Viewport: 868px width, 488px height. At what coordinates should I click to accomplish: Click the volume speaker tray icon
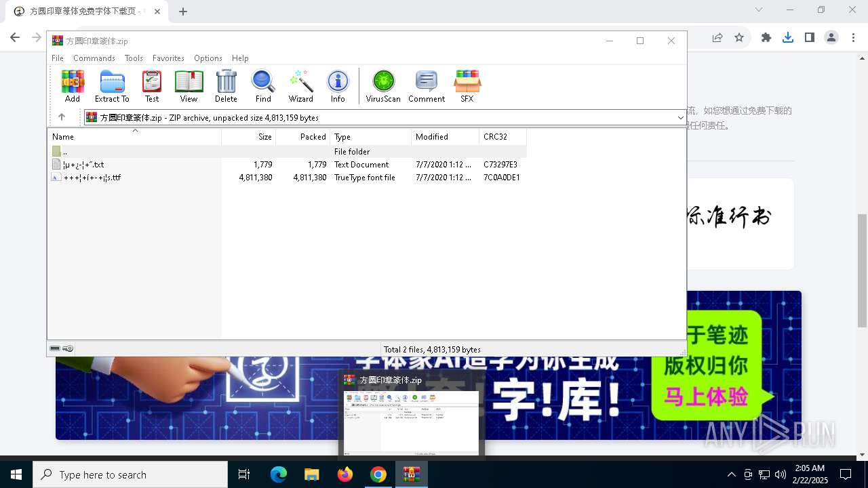click(781, 474)
